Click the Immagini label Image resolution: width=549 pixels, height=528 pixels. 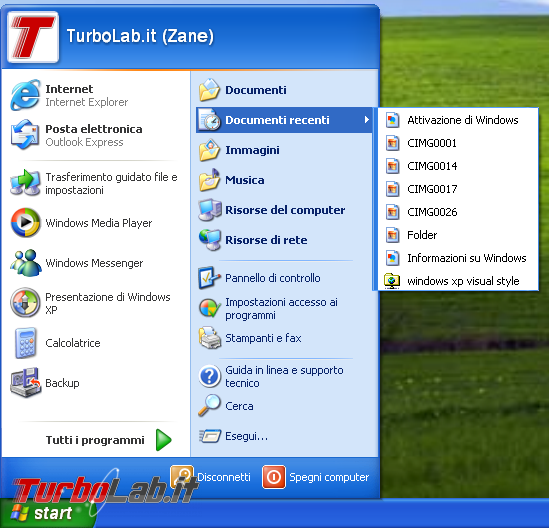(x=252, y=150)
